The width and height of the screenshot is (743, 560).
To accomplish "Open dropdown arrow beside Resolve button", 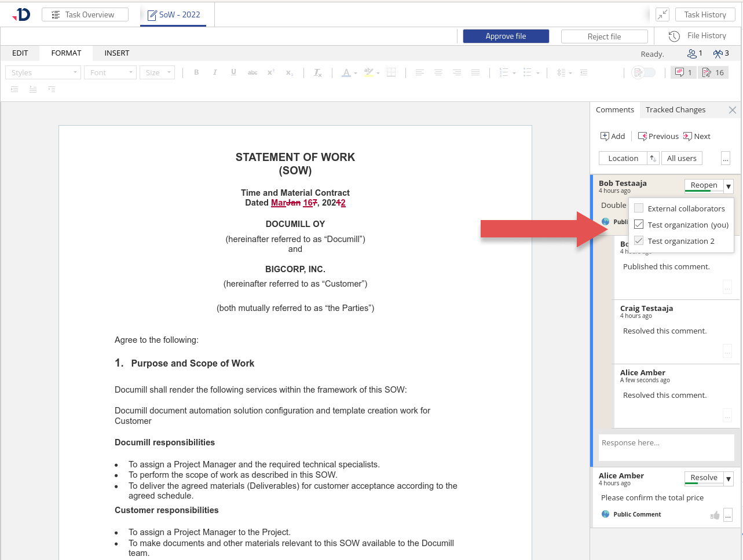I will (729, 478).
